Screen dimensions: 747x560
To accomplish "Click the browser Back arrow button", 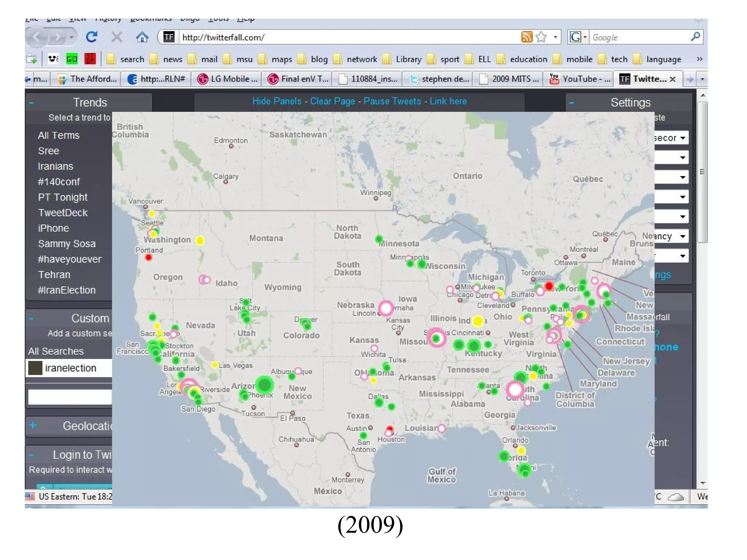I will pyautogui.click(x=37, y=37).
